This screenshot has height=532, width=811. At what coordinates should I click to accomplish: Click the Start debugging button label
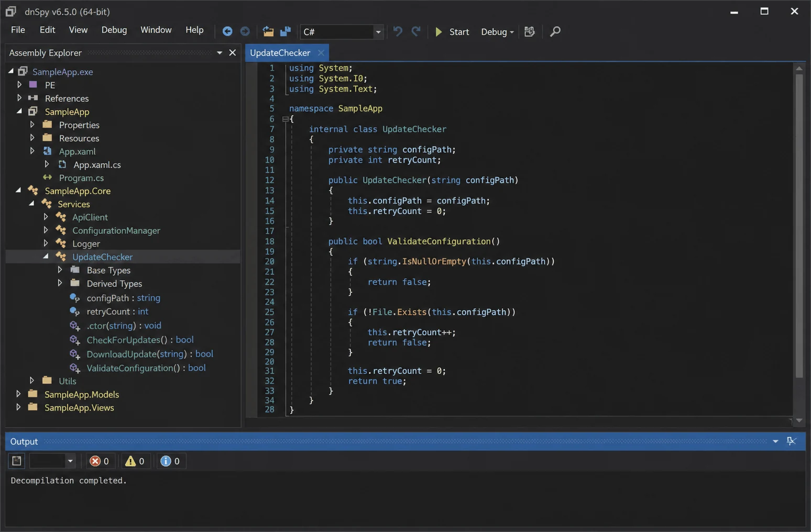[x=459, y=32]
